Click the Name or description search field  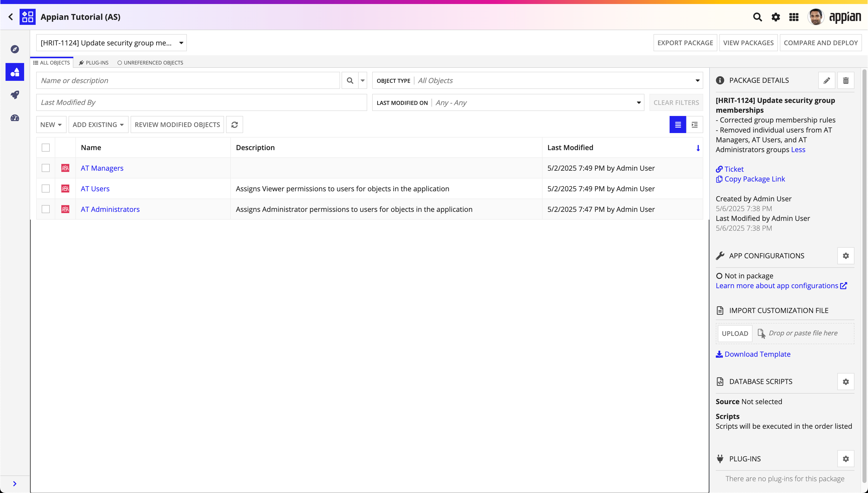click(188, 81)
